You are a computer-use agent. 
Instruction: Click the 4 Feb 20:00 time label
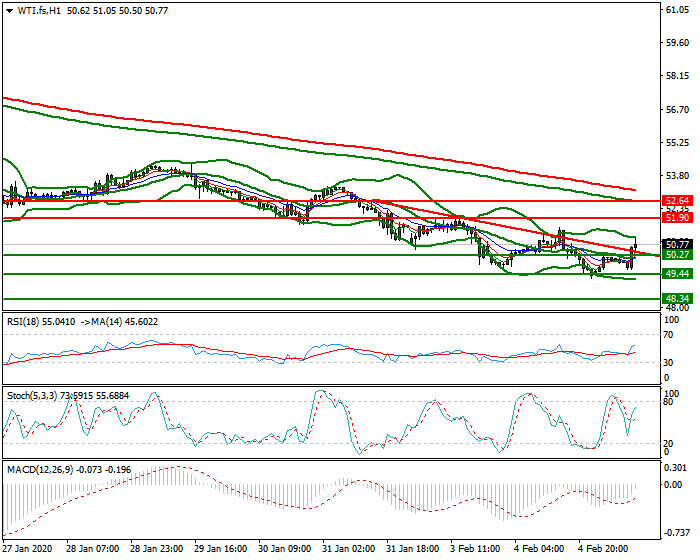pyautogui.click(x=603, y=549)
